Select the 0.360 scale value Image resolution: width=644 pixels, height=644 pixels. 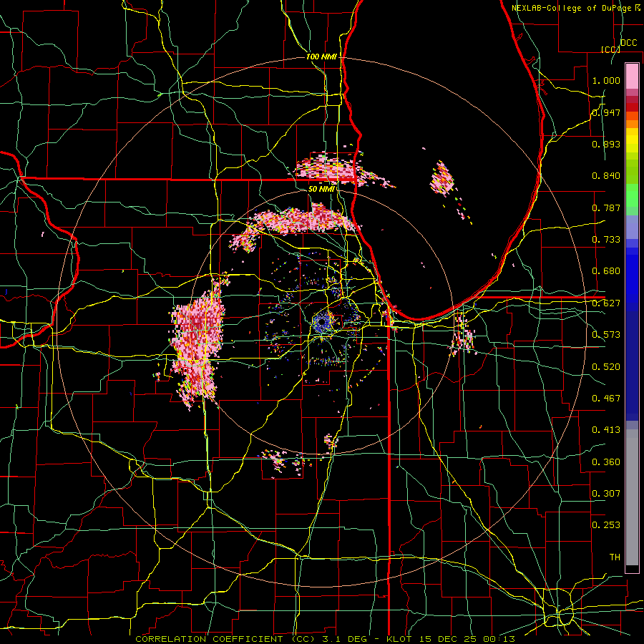point(606,462)
